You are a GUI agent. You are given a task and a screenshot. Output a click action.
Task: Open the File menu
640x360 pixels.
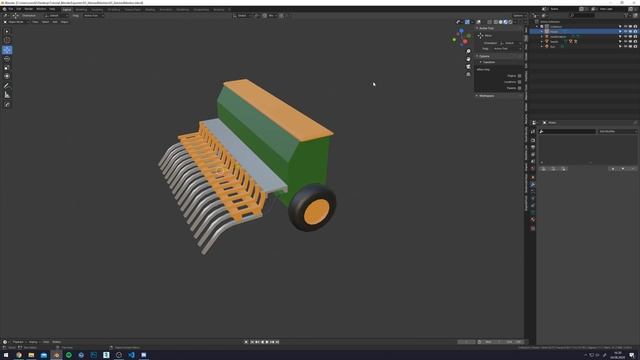pyautogui.click(x=11, y=9)
